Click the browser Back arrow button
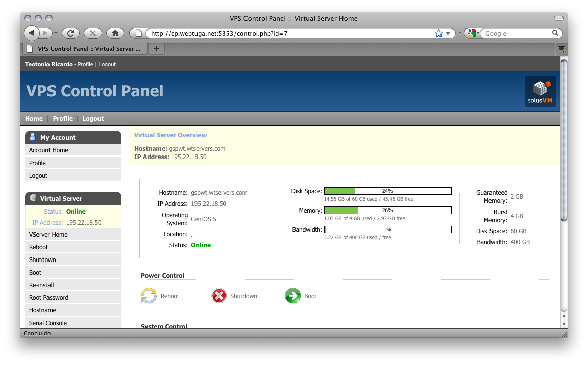The height and width of the screenshot is (365, 588). [x=32, y=33]
